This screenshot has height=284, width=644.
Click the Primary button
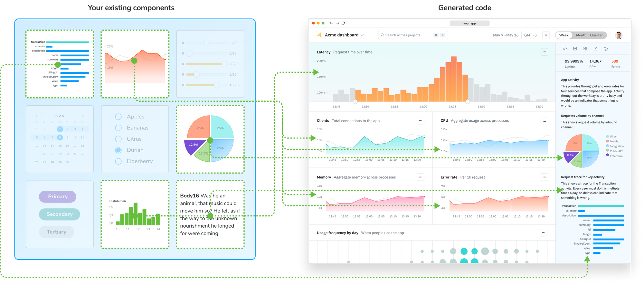pos(58,197)
